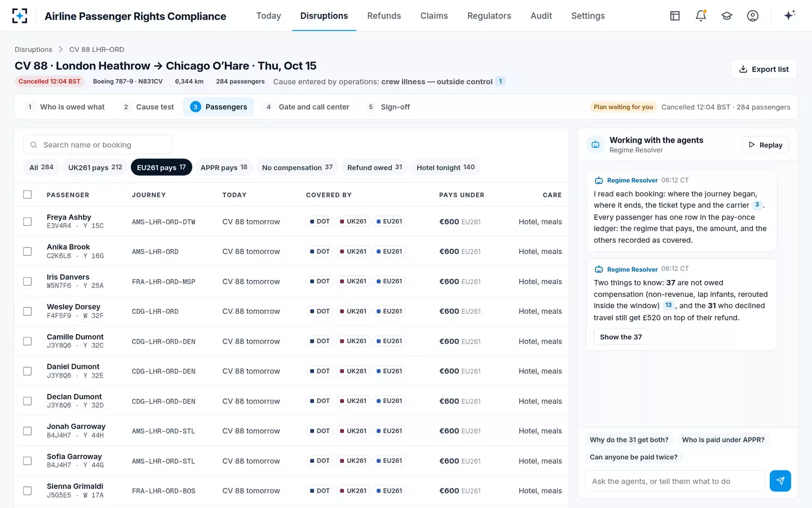Switch to the Refunds tab

click(384, 16)
